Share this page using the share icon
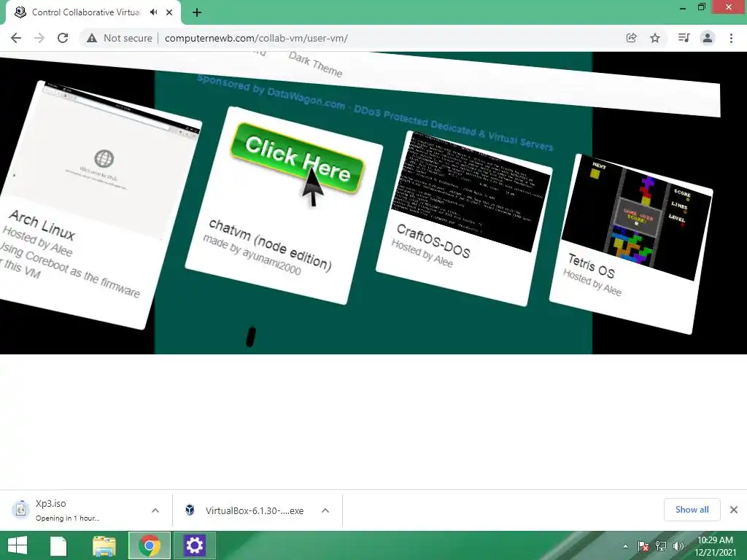 (x=631, y=38)
